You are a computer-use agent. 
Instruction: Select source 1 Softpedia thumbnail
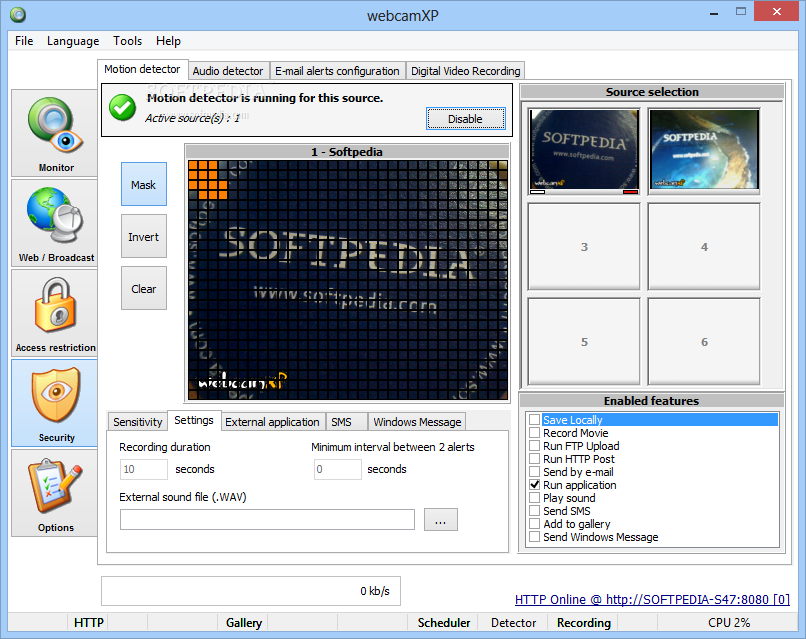(584, 151)
